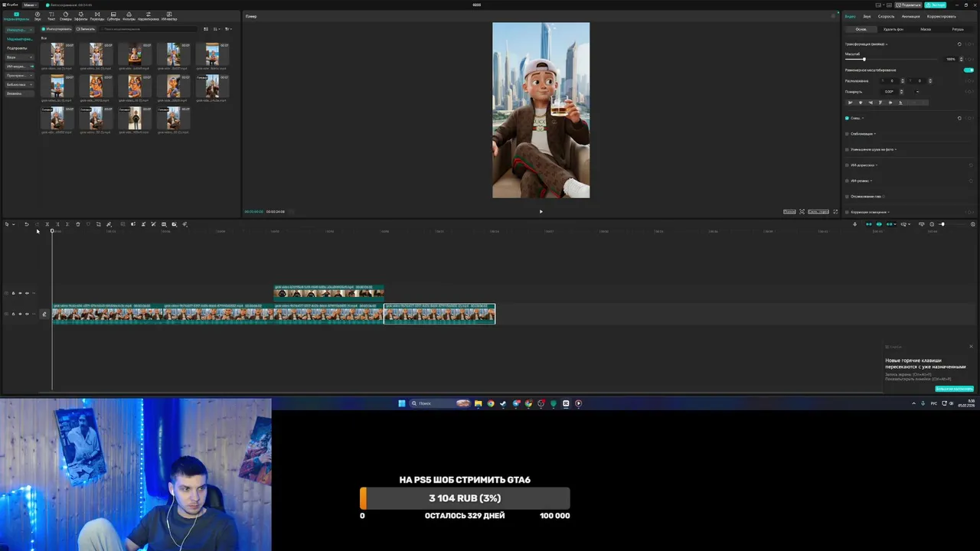
Task: Open the Menu dropdown at top left
Action: [30, 5]
